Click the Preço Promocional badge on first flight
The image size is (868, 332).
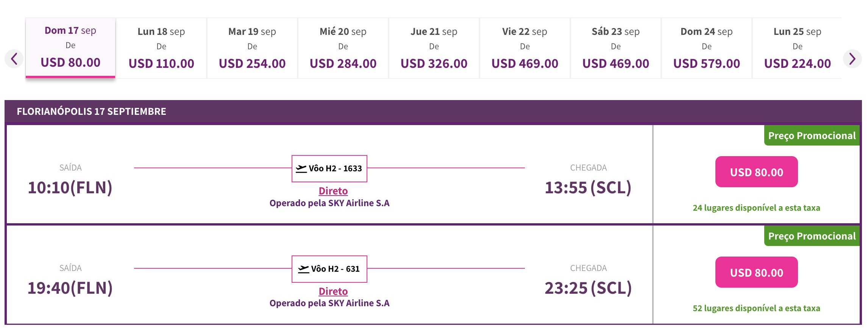pos(812,135)
